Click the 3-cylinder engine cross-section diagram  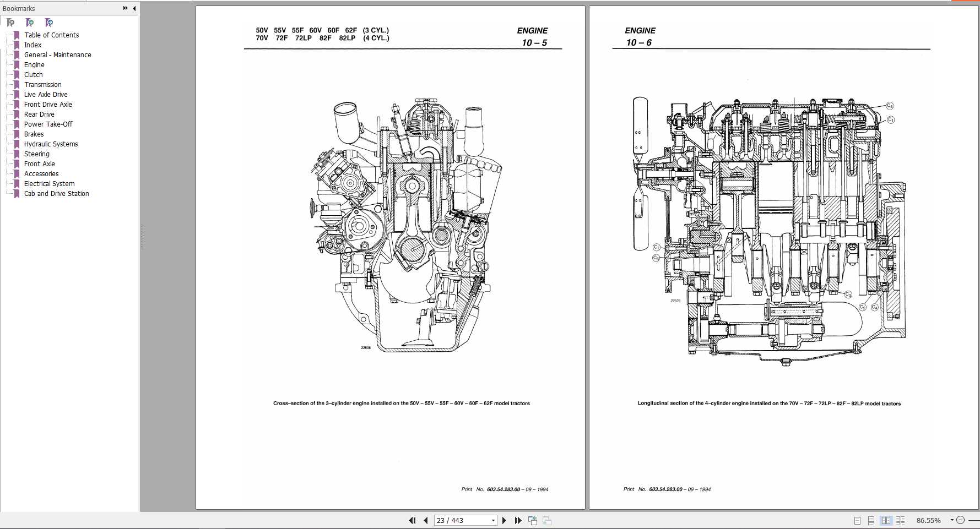(405, 225)
